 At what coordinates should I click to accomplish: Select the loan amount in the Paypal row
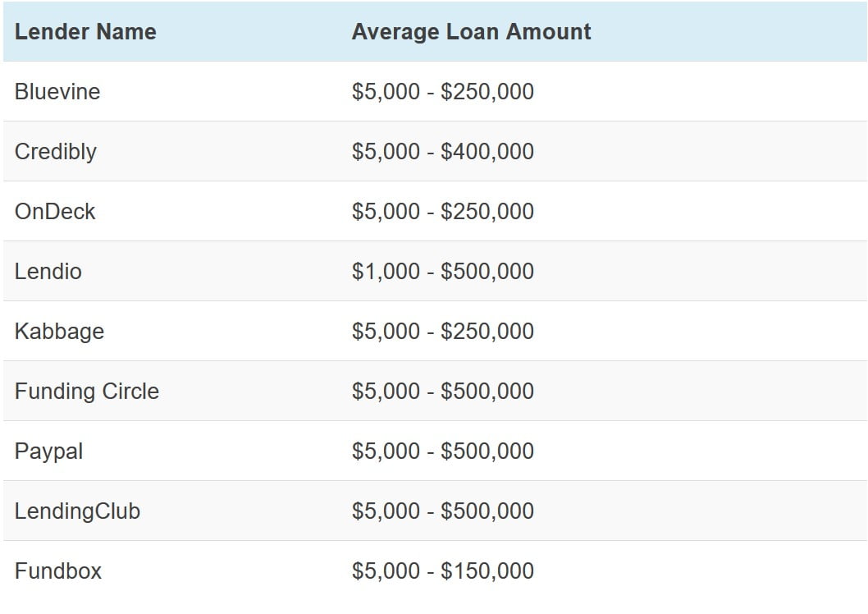coord(443,451)
